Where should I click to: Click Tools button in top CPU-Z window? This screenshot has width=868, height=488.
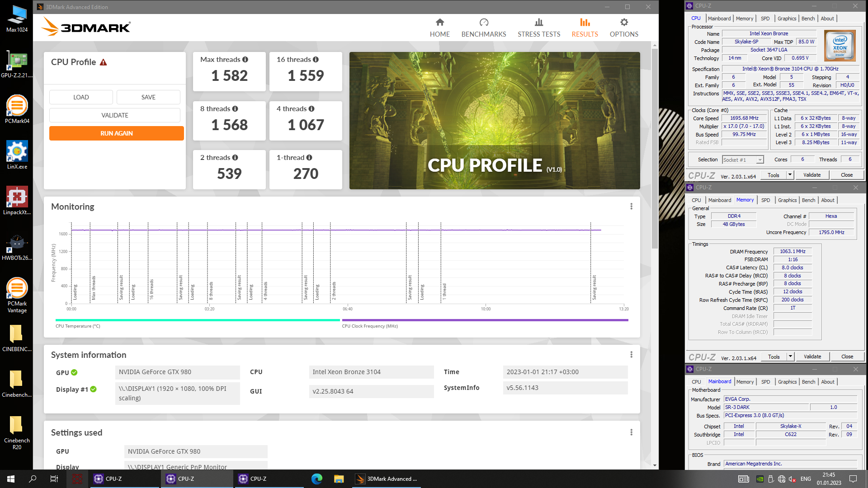tap(774, 175)
